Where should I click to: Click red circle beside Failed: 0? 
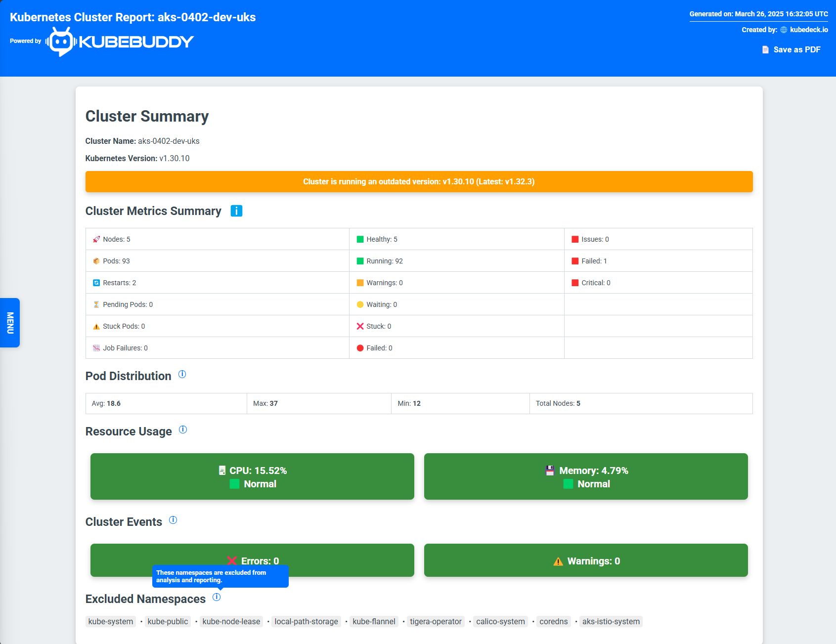point(360,348)
